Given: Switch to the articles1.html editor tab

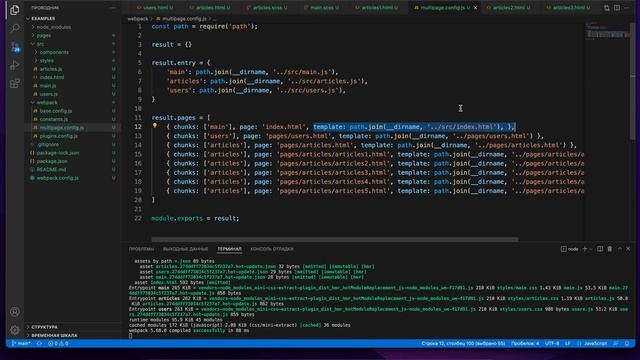Looking at the screenshot, I should click(x=377, y=8).
